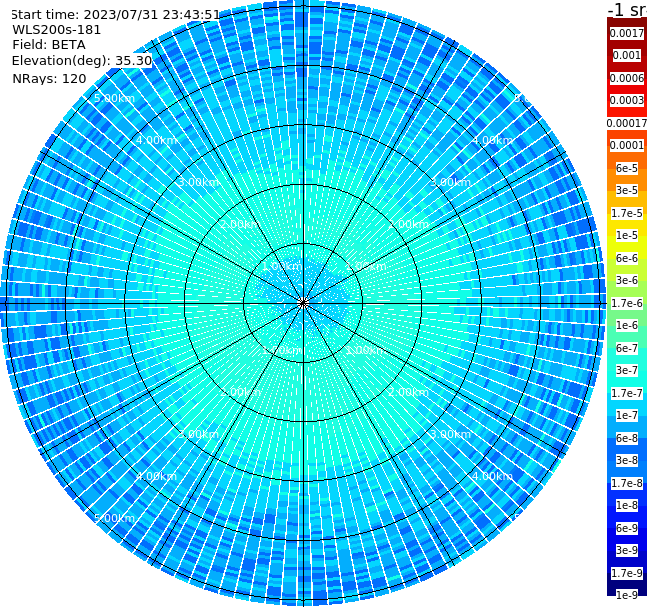The image size is (647, 607).
Task: Click the 1e-7 colorbar tick label
Action: click(x=627, y=415)
